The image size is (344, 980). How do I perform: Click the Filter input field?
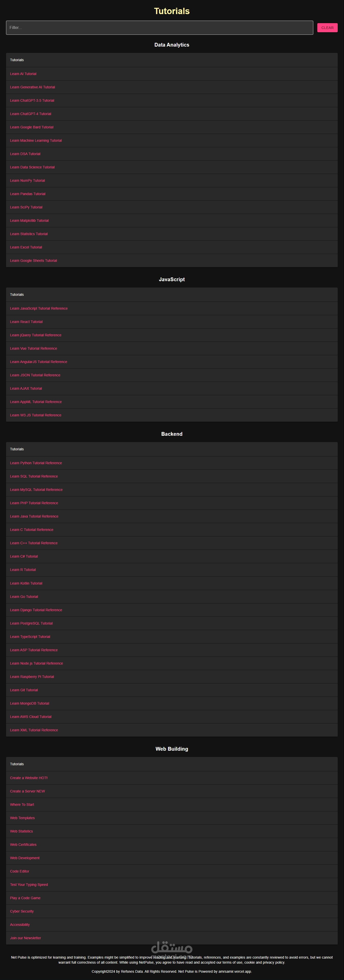point(159,28)
